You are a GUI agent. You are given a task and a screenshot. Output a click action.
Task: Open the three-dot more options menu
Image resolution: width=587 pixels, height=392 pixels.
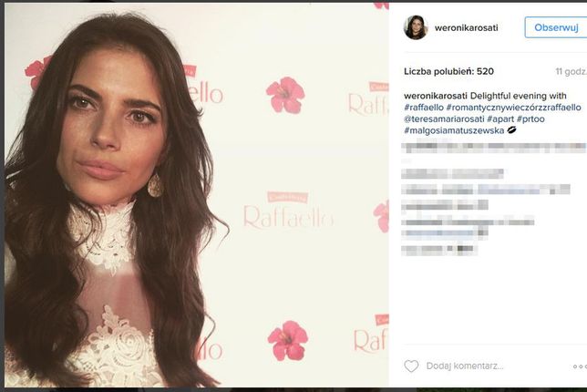pyautogui.click(x=580, y=366)
